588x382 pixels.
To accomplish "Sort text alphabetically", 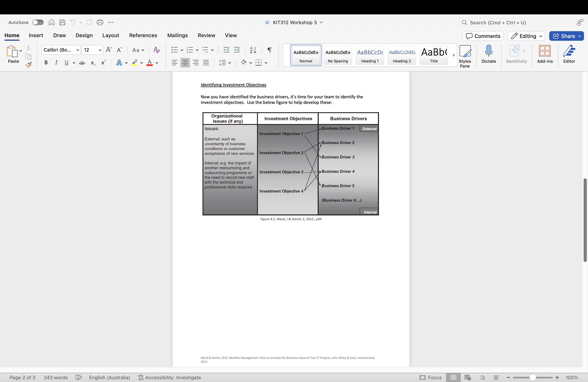I will [x=253, y=50].
